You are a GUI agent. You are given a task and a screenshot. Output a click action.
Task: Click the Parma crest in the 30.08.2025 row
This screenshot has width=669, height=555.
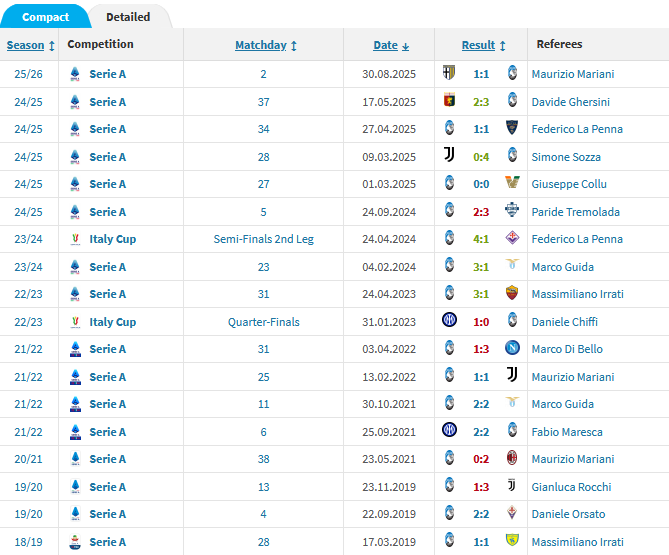point(449,73)
